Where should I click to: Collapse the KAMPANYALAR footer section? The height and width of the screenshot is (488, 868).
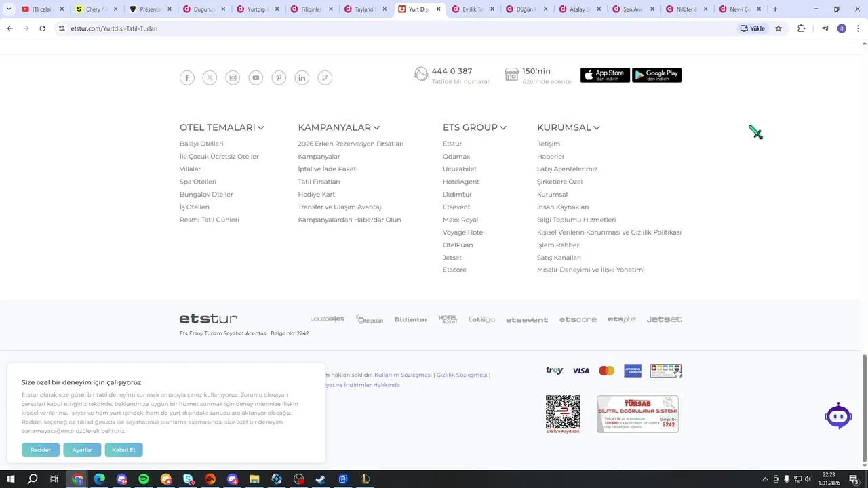[339, 127]
